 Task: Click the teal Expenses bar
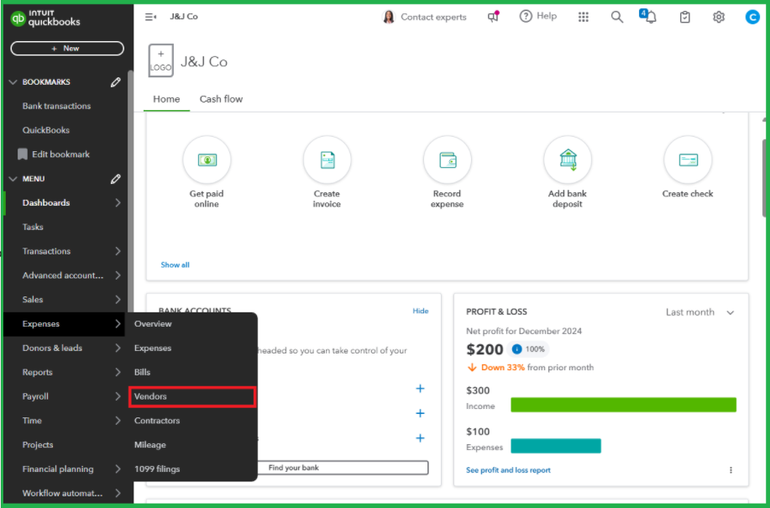click(556, 446)
